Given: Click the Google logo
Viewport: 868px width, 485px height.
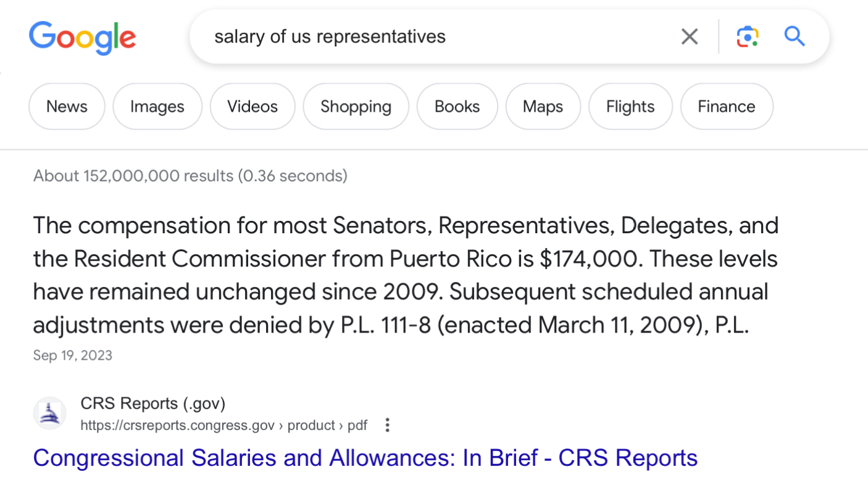Looking at the screenshot, I should tap(82, 37).
